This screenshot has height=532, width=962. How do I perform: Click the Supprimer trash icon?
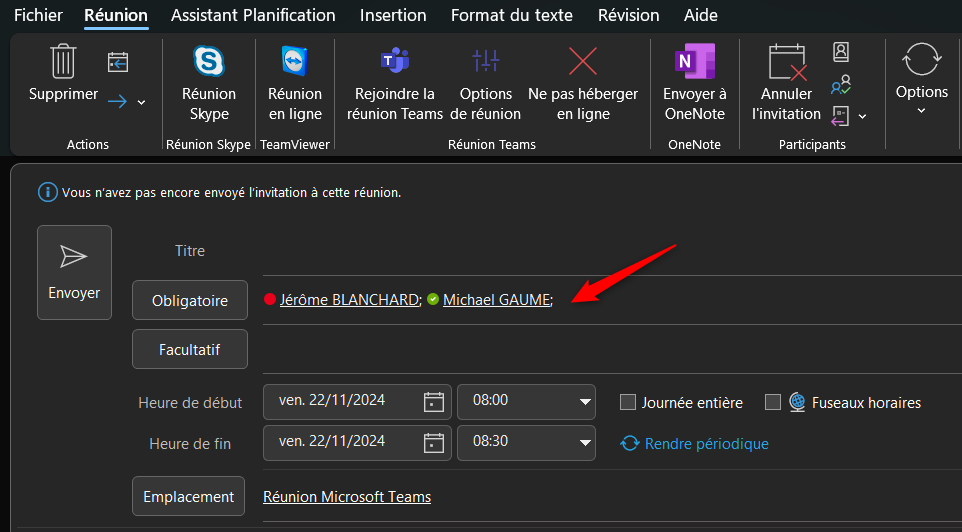point(63,62)
